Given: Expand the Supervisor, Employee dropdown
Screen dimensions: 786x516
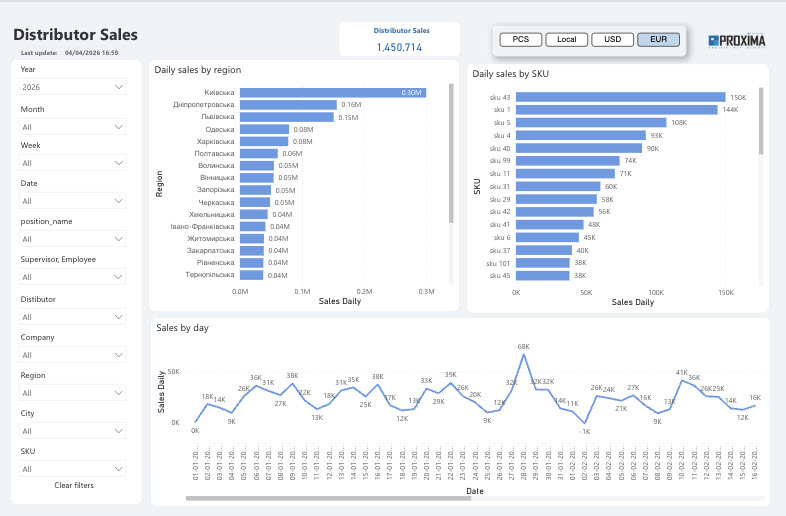Looking at the screenshot, I should point(73,277).
